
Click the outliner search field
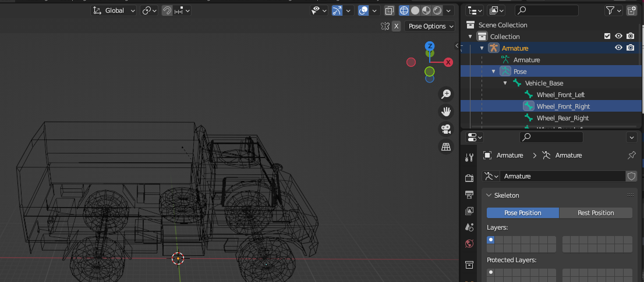[x=547, y=10]
